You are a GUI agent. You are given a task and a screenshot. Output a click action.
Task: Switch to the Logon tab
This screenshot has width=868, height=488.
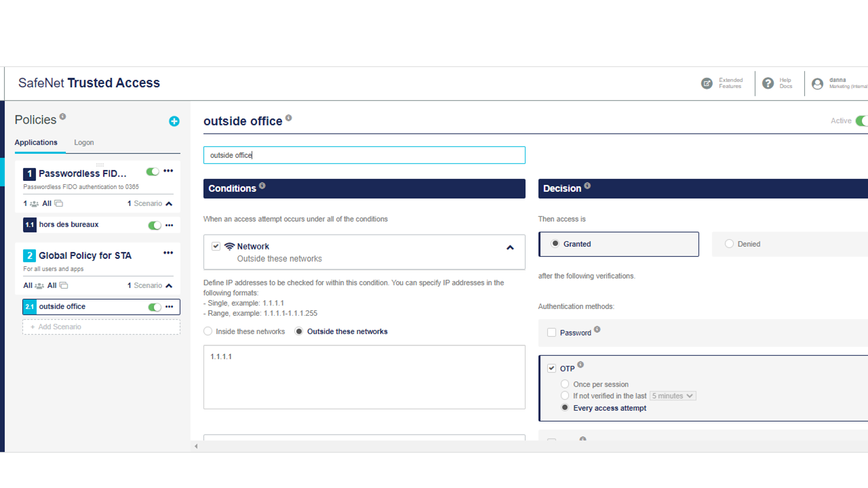click(83, 142)
